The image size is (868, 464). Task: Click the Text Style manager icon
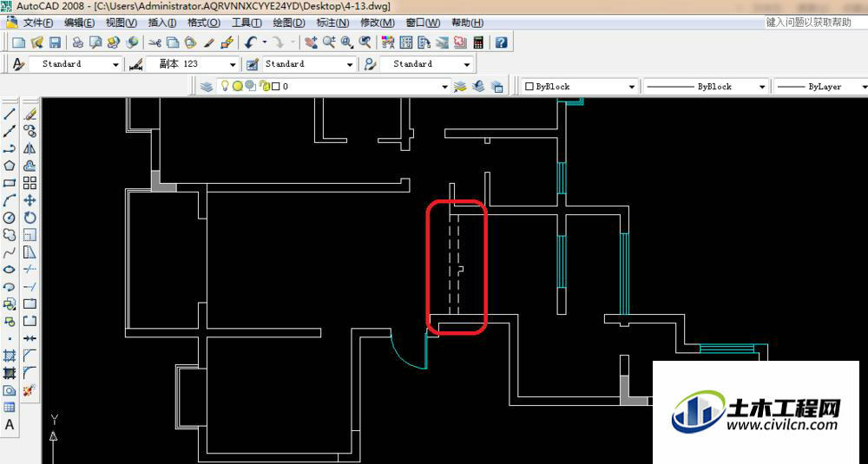(x=18, y=64)
